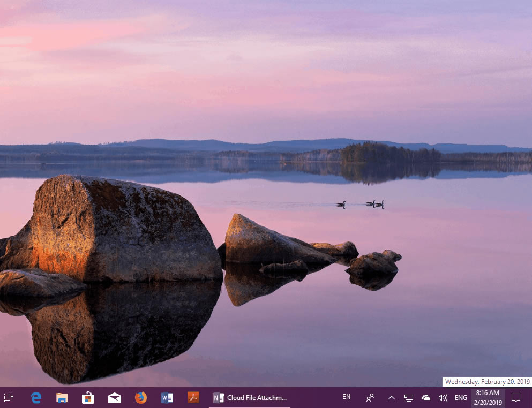This screenshot has height=408, width=532.
Task: Open OneDrive from the system tray
Action: (426, 398)
